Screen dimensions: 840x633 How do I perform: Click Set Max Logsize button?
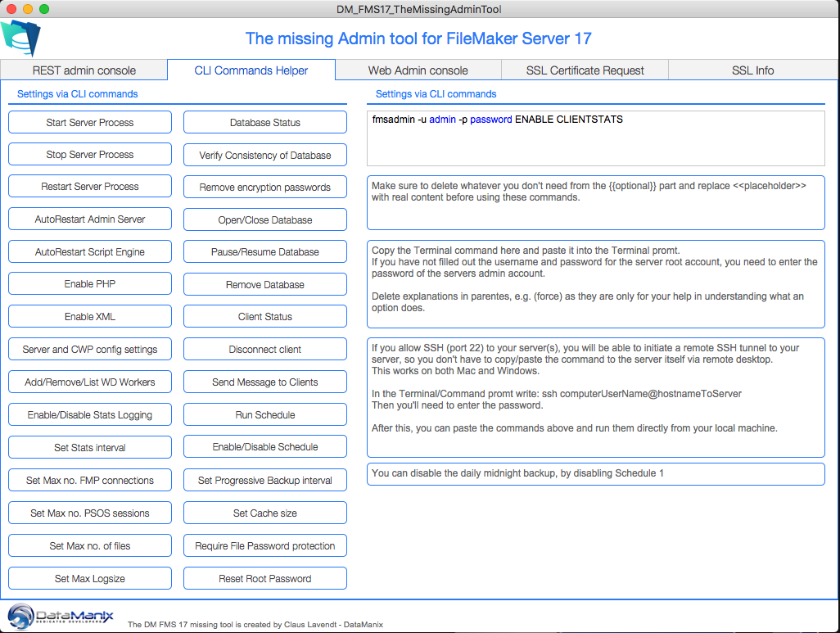tap(90, 578)
